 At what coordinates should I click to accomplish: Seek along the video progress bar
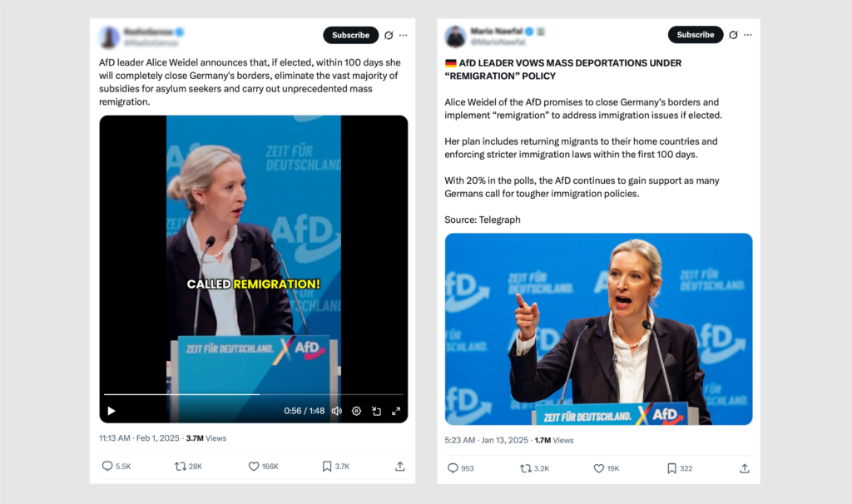tap(253, 394)
